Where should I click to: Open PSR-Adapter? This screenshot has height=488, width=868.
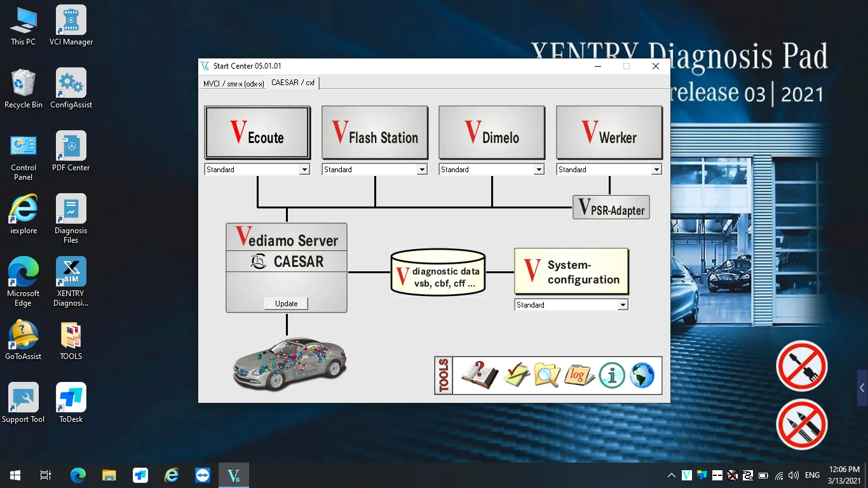[611, 208]
